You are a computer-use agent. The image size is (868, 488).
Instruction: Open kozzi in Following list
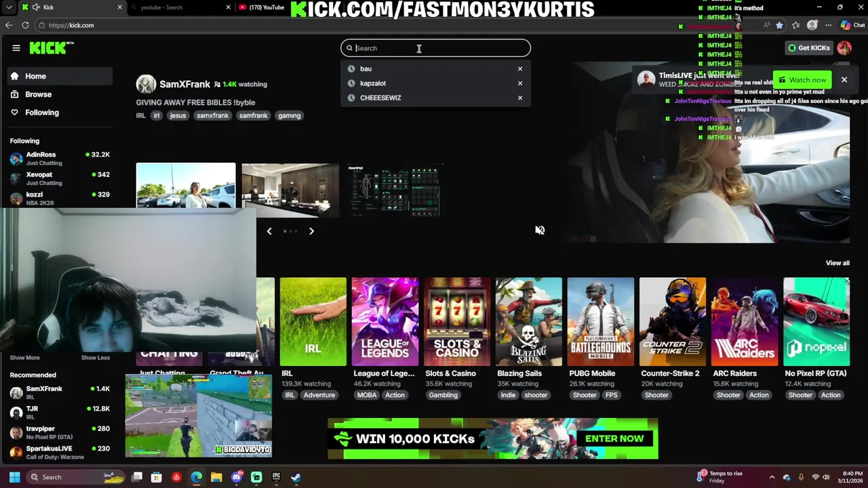coord(60,198)
